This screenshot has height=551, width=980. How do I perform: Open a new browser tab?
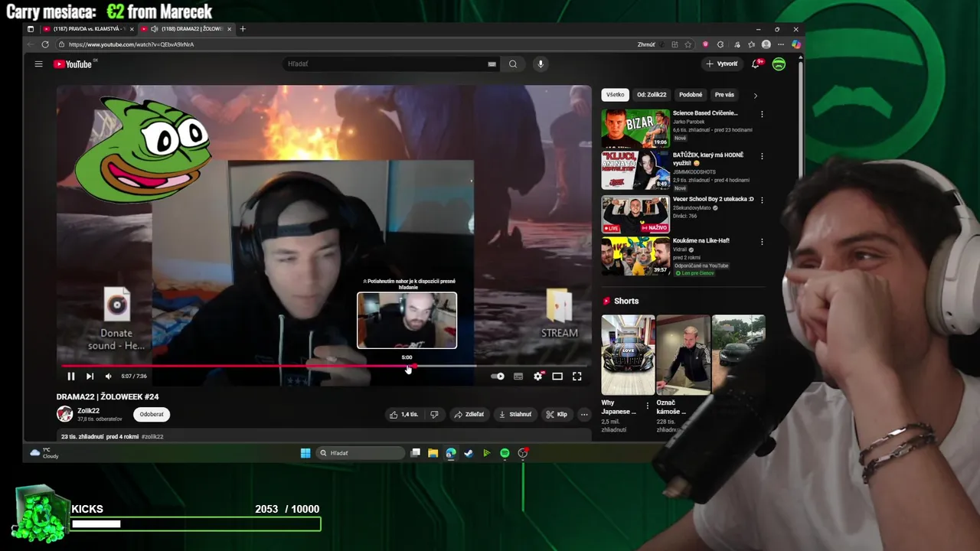243,29
